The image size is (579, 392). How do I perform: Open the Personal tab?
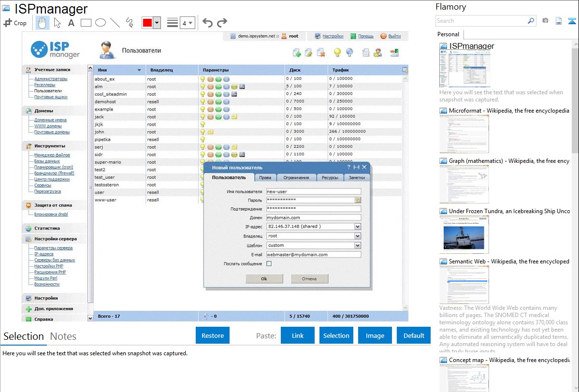[x=448, y=34]
